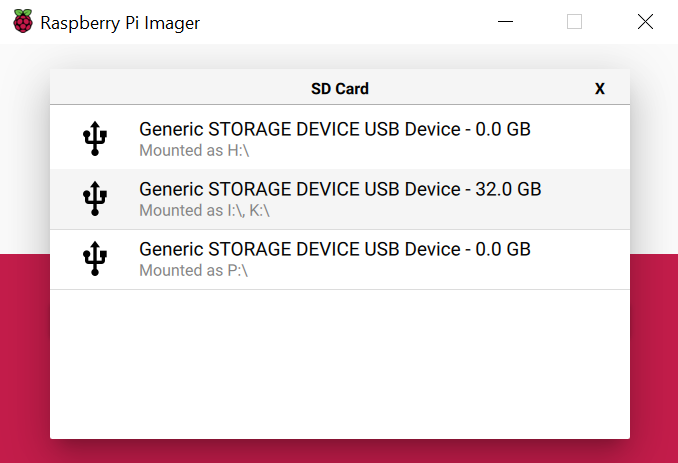This screenshot has height=463, width=678.
Task: Click the USB icon beside the H:\ device
Action: click(95, 138)
